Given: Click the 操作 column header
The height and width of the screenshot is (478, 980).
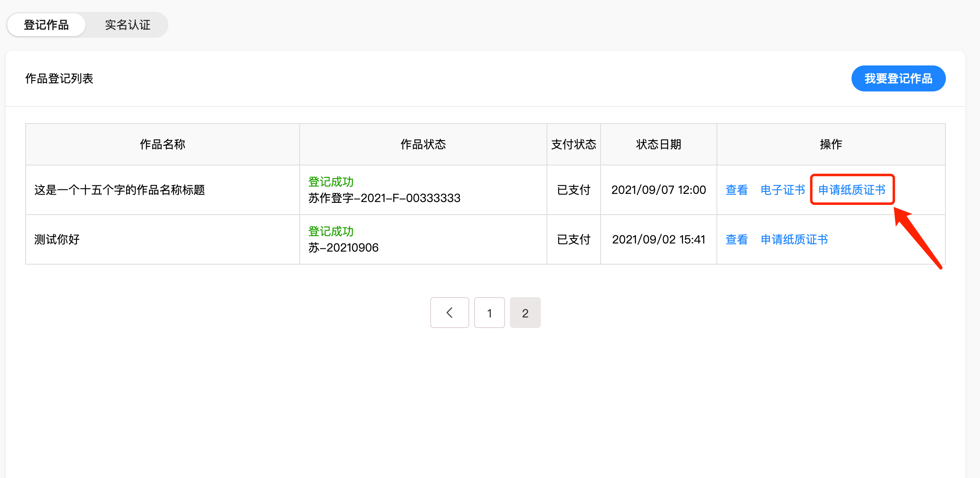Looking at the screenshot, I should coord(831,144).
